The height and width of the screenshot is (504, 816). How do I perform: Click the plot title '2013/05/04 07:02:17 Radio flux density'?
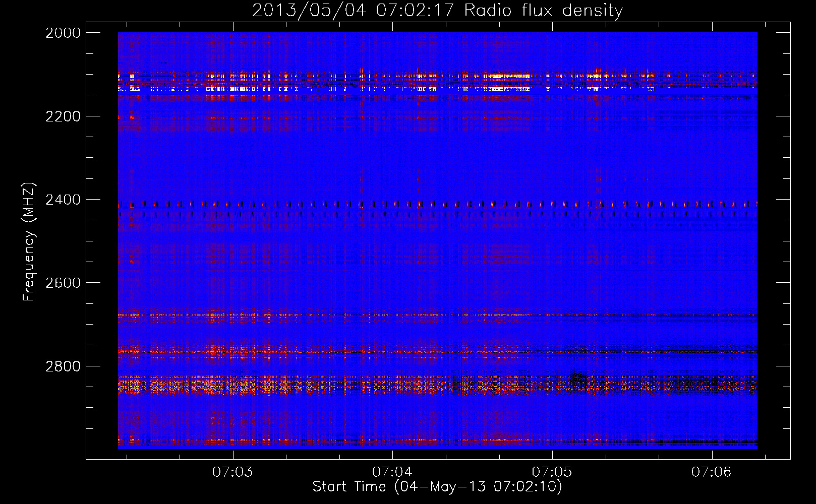click(437, 10)
